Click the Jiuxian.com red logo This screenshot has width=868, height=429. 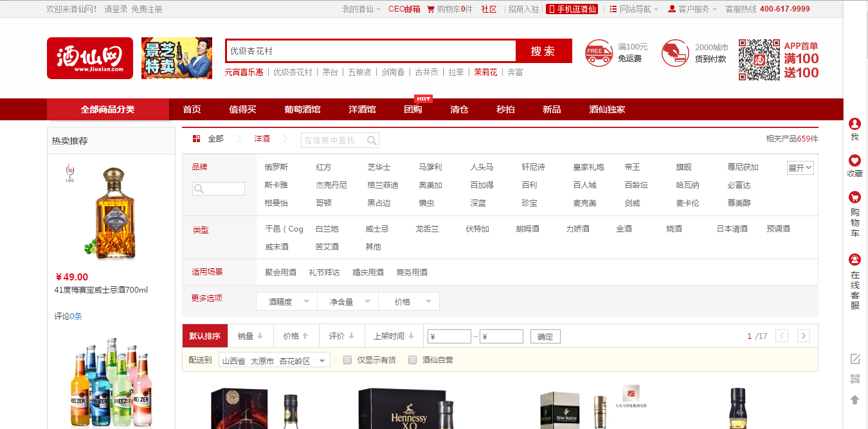[90, 58]
